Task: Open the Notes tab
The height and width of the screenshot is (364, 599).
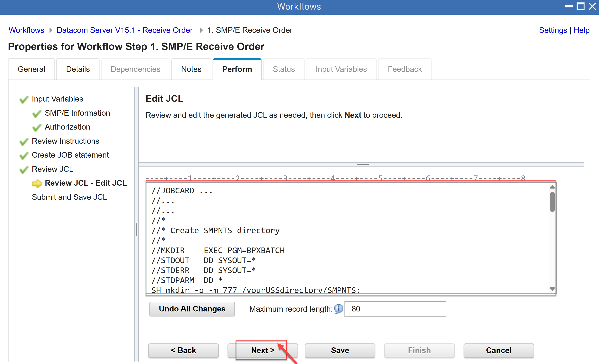Action: pos(191,69)
